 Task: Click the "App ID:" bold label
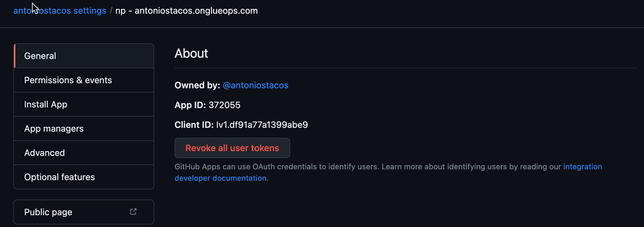(x=190, y=105)
